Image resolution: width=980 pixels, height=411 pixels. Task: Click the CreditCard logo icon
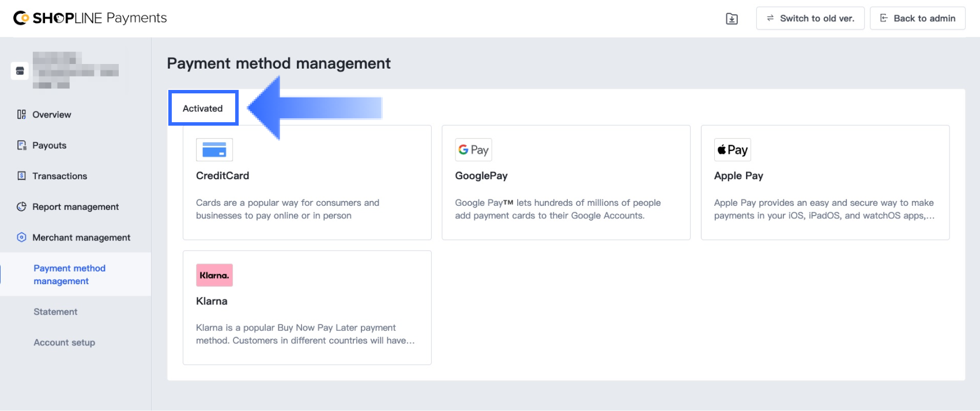pos(214,150)
